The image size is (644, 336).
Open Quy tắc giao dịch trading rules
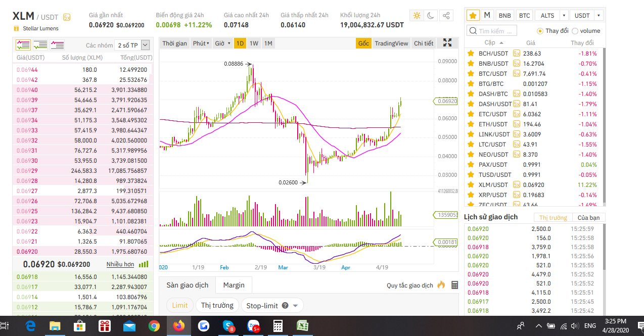click(x=410, y=285)
